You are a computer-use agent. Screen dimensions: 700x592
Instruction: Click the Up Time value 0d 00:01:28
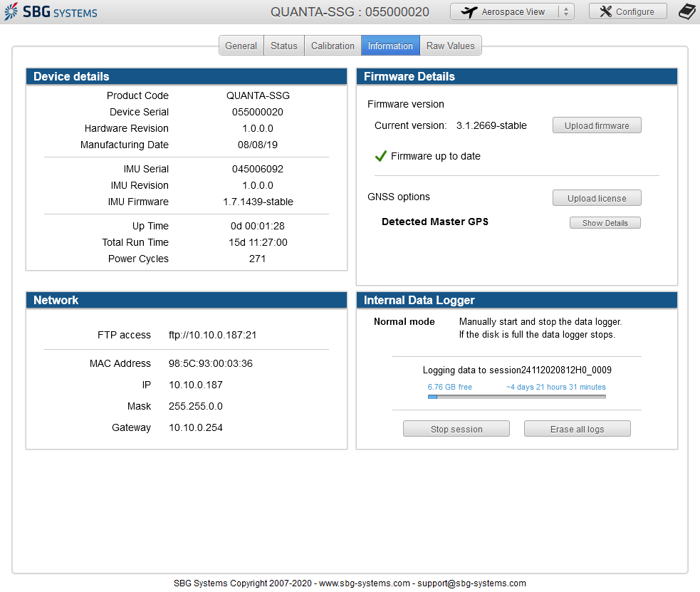tap(258, 226)
